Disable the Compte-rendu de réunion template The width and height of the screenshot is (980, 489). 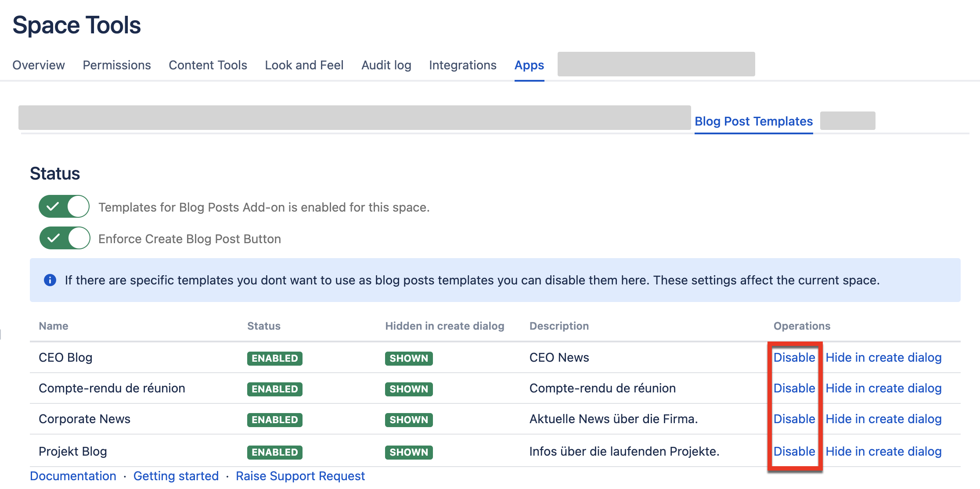pos(794,388)
